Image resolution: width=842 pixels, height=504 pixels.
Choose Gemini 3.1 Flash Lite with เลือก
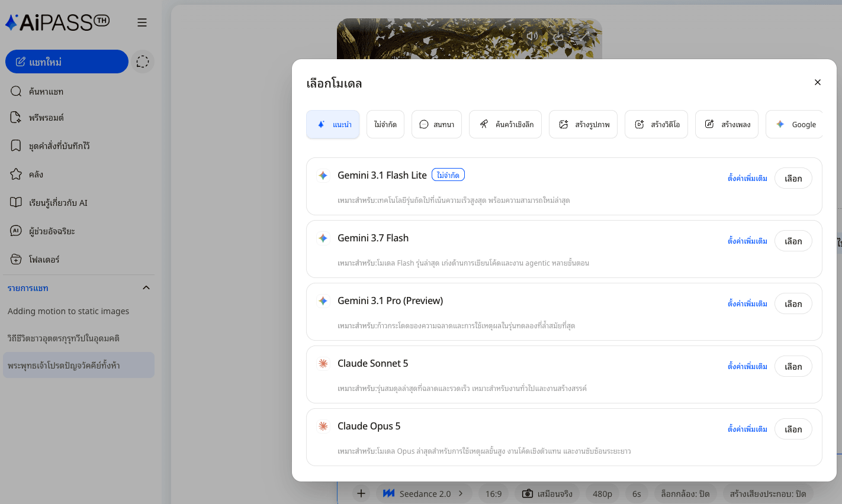(793, 178)
